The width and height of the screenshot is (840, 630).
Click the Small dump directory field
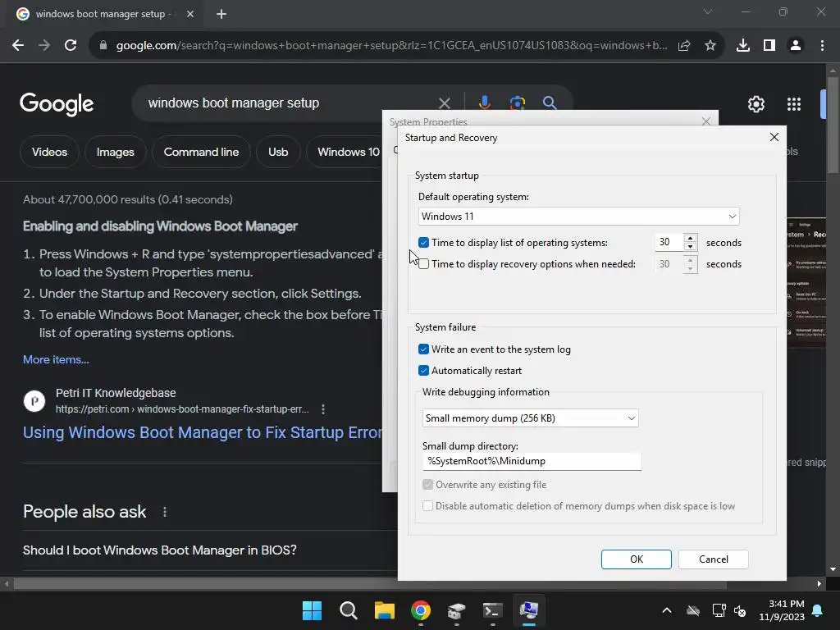pos(532,461)
